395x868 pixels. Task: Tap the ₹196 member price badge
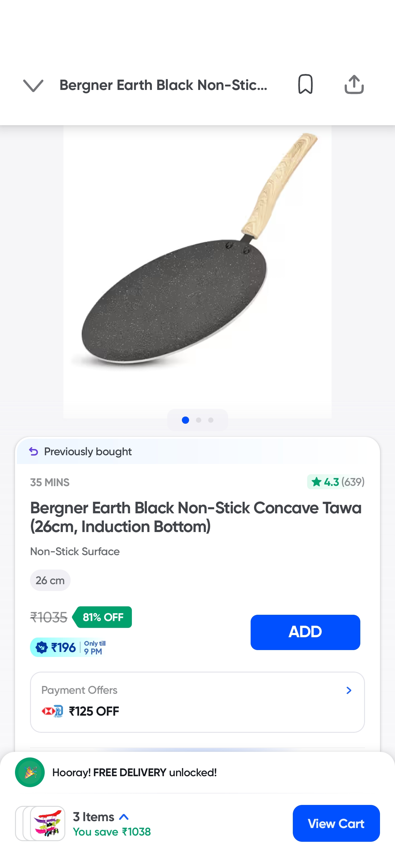56,647
